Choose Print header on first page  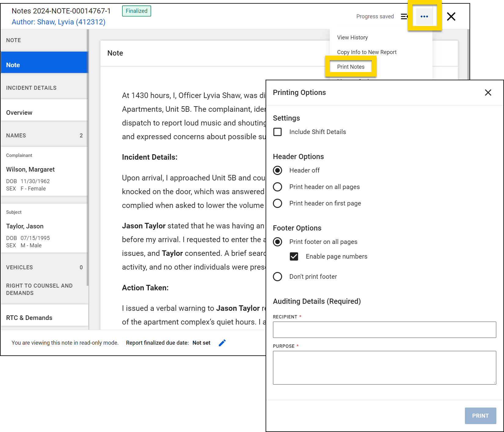tap(277, 203)
